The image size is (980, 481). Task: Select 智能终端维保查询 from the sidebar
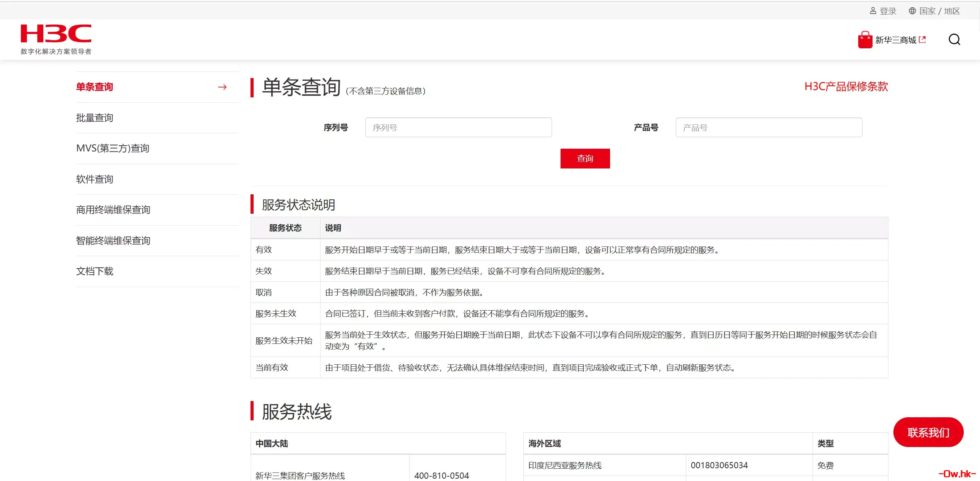[113, 240]
